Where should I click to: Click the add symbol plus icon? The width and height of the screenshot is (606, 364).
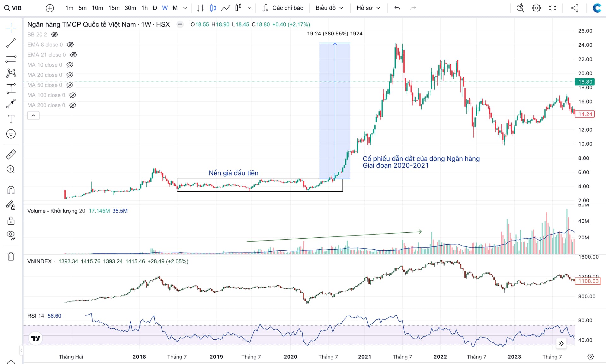50,8
